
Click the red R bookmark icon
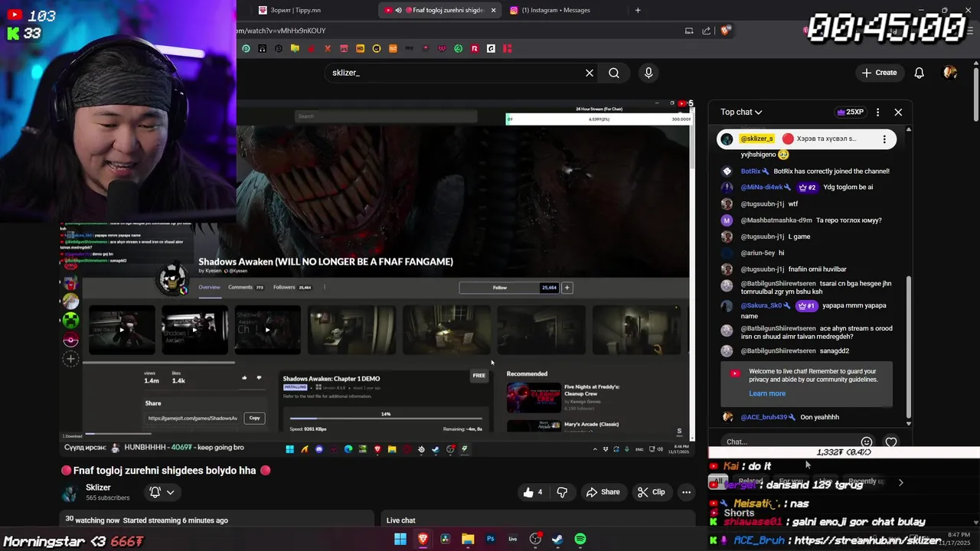point(475,48)
